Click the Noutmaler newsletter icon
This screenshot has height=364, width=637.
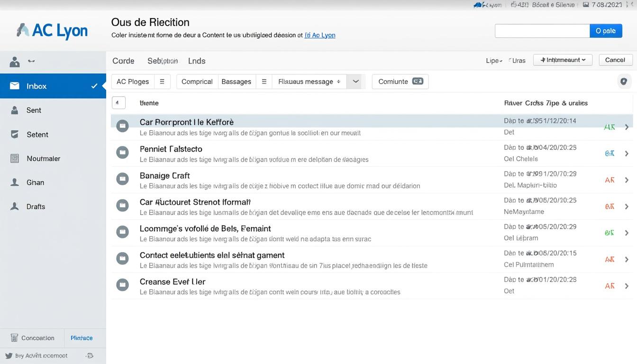[x=14, y=158]
